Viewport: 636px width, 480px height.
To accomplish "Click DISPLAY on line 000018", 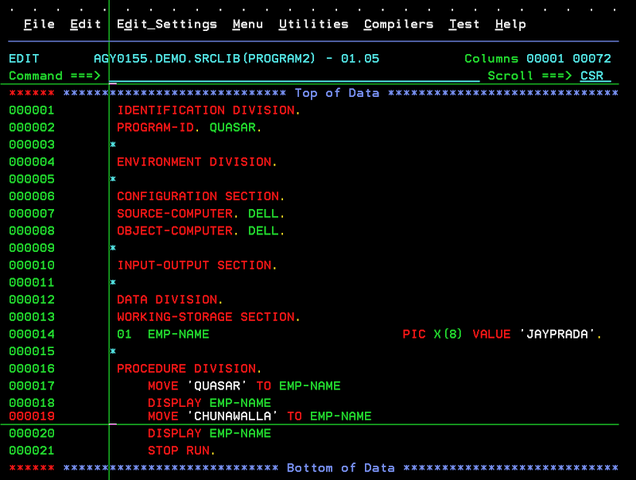I will (x=174, y=403).
